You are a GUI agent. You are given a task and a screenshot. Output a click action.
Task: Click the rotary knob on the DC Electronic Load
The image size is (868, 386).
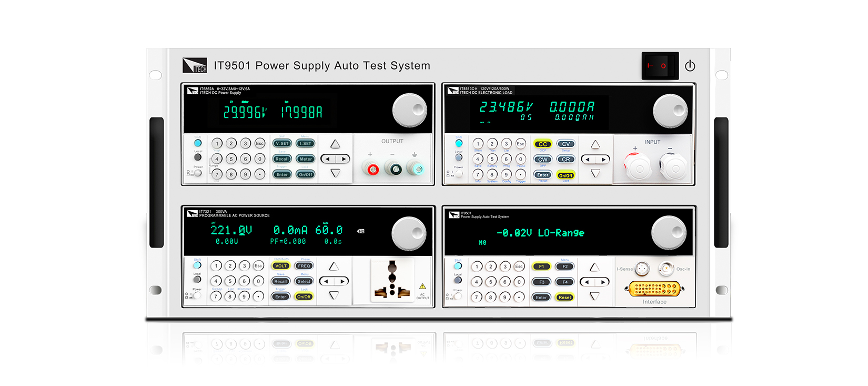point(670,111)
